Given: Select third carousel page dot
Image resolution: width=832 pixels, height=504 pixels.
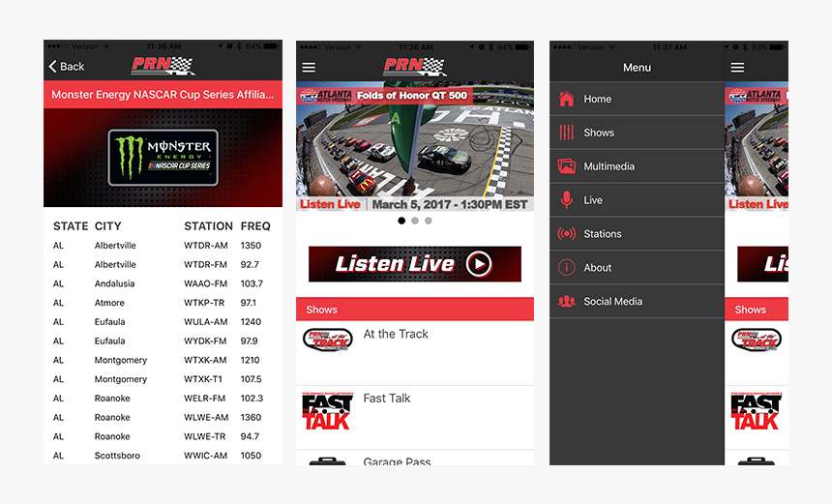Looking at the screenshot, I should [429, 221].
